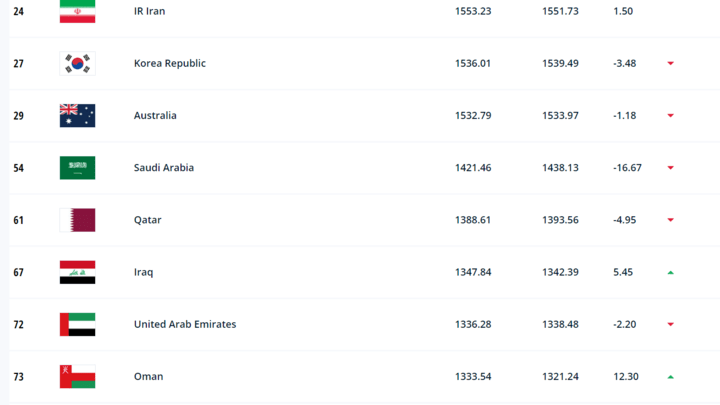This screenshot has width=720, height=405.
Task: Click the Korea Republic flag icon
Action: 77,63
